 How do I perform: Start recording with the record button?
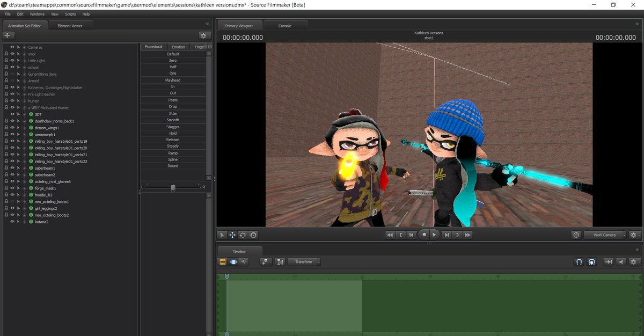pos(424,235)
